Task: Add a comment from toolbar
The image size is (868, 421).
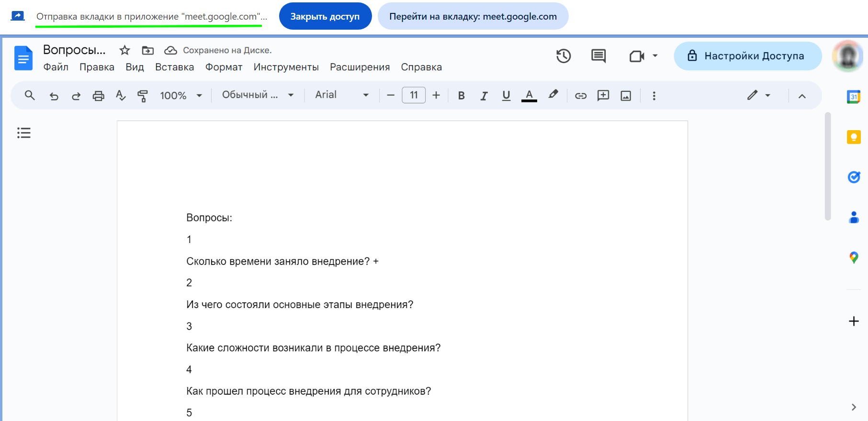Action: [x=603, y=96]
